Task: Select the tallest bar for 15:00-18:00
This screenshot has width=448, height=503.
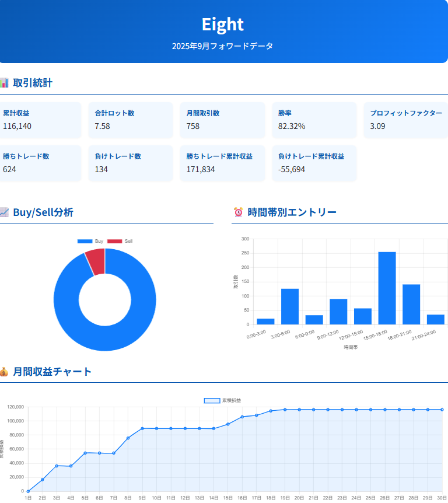Action: pos(387,288)
